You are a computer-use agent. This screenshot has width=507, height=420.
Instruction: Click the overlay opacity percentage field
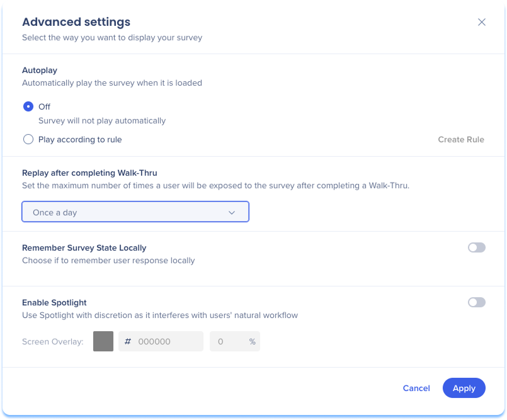tap(227, 341)
